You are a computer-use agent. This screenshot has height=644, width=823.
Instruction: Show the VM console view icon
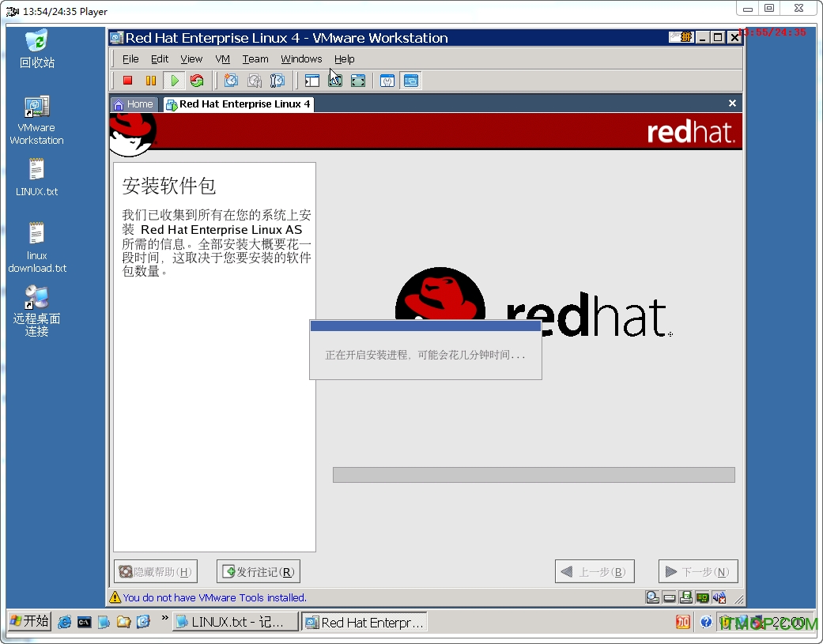coord(410,81)
